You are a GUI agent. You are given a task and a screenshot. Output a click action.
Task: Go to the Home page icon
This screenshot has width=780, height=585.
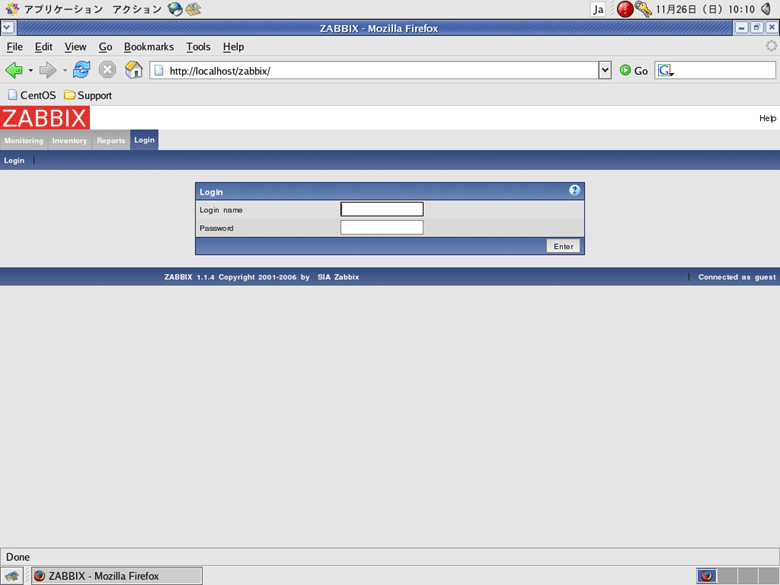pyautogui.click(x=133, y=70)
